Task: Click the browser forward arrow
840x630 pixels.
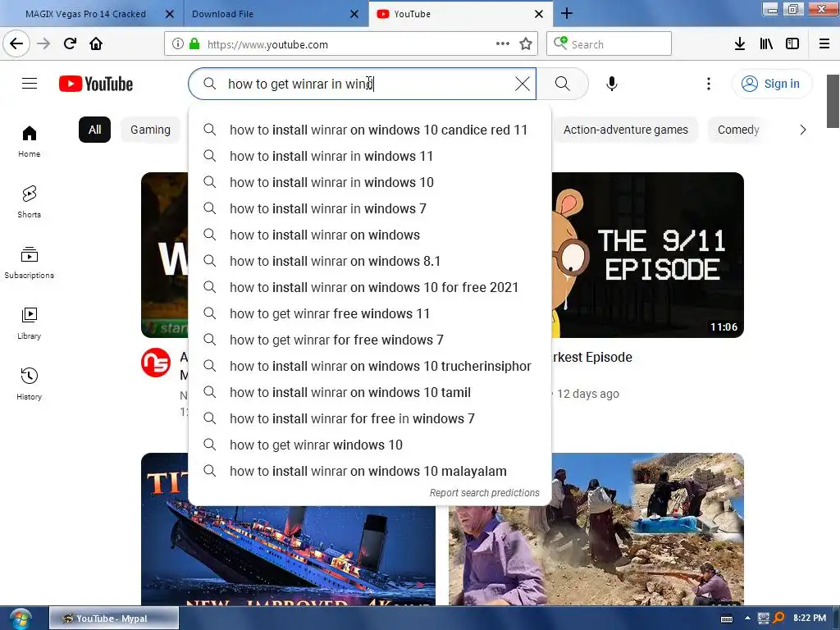Action: coord(44,43)
